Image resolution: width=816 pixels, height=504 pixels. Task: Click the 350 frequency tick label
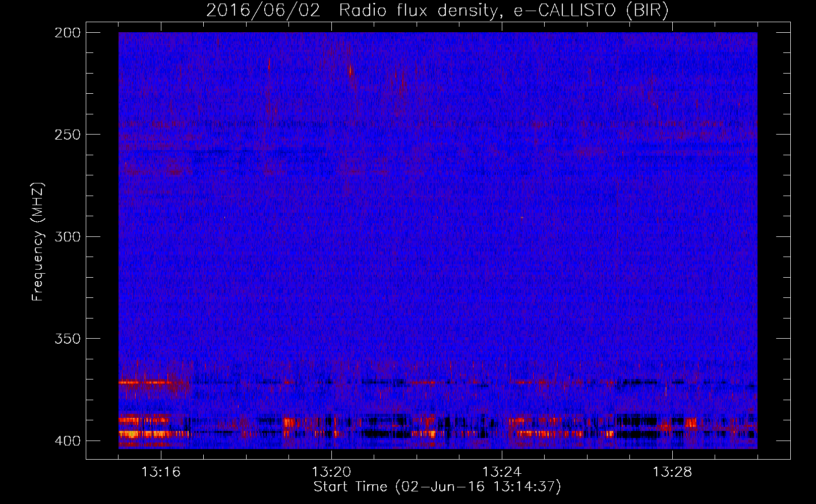68,339
